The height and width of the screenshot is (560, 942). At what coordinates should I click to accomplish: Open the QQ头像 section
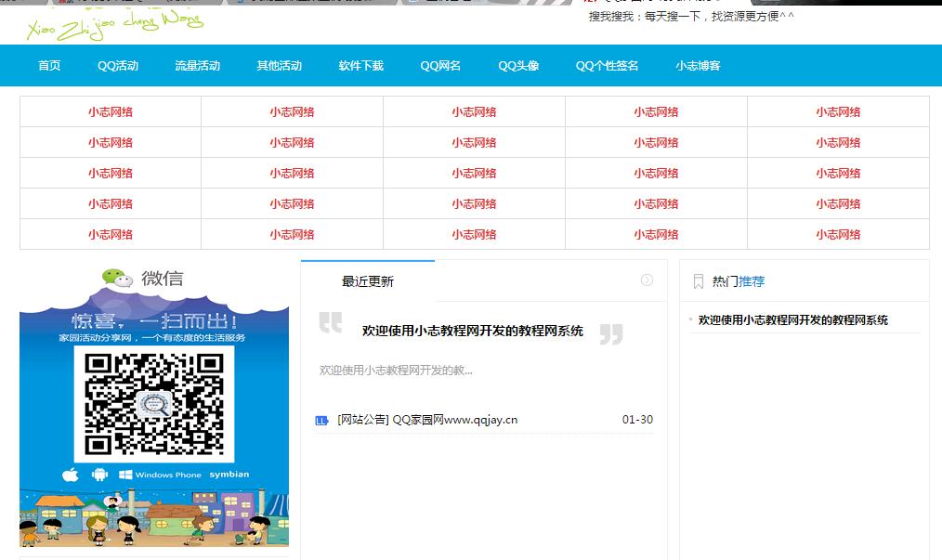click(x=518, y=66)
